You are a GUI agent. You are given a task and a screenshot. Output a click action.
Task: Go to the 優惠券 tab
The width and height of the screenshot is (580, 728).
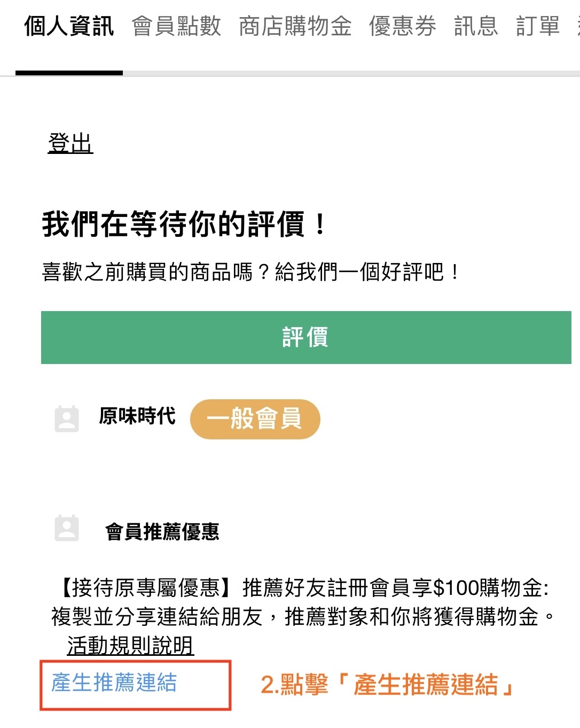403,26
